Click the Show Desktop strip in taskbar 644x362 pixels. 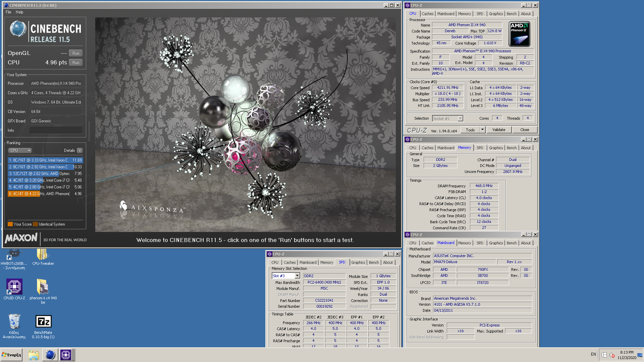[641, 355]
